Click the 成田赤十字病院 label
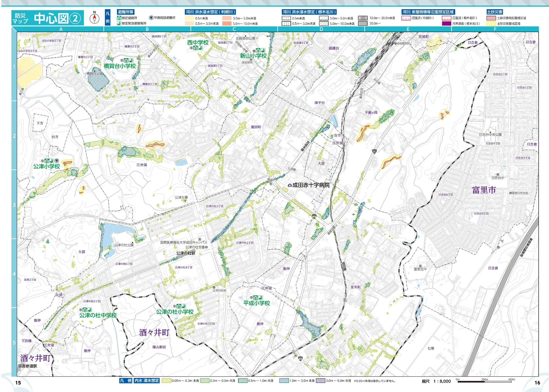This screenshot has width=549, height=392. 311,185
